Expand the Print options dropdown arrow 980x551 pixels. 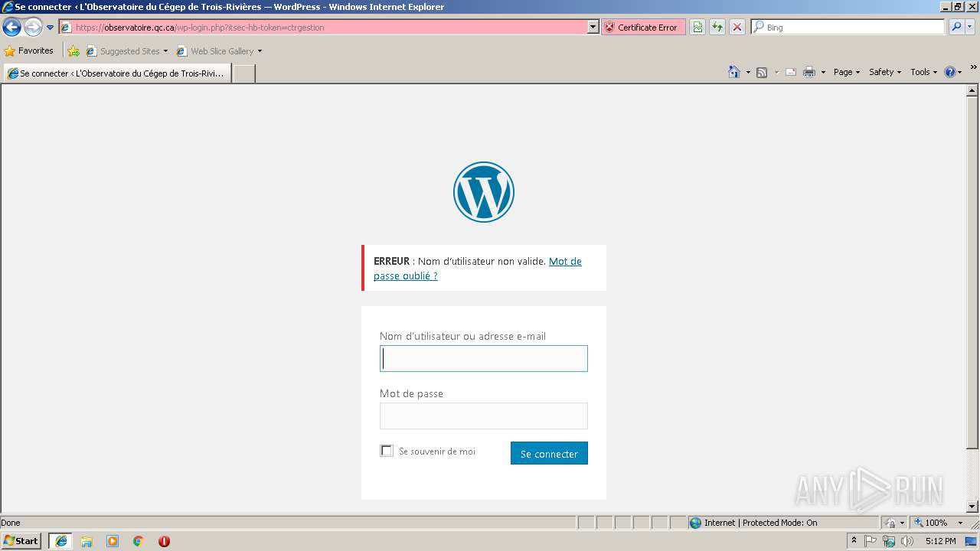click(x=823, y=72)
